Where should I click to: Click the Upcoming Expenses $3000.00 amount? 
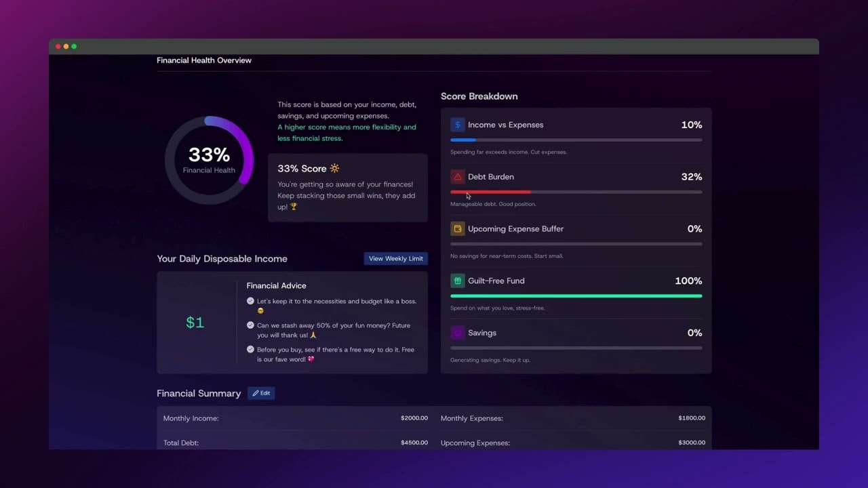[692, 443]
